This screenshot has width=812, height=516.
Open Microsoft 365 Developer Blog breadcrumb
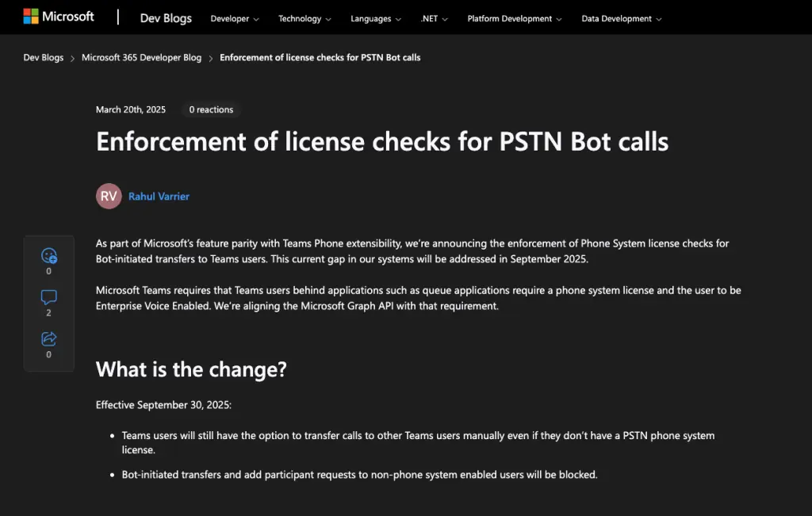(141, 57)
